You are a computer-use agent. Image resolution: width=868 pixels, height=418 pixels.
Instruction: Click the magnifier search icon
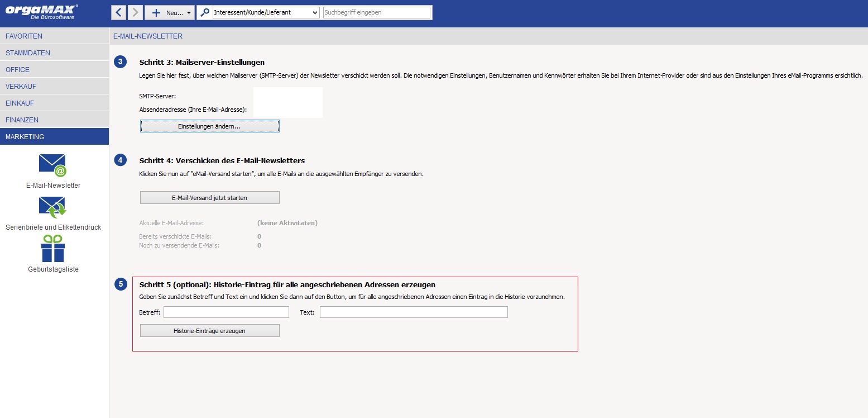pos(205,12)
